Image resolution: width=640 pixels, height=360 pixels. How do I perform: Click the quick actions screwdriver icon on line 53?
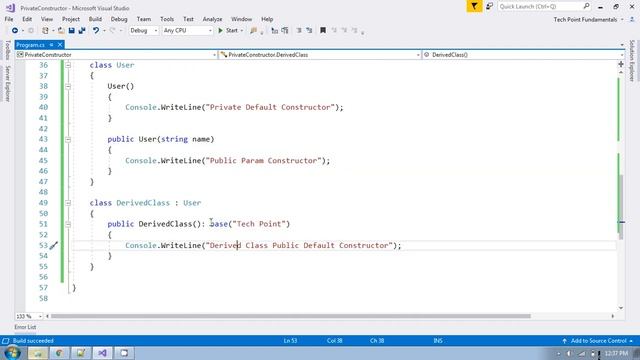(x=54, y=245)
